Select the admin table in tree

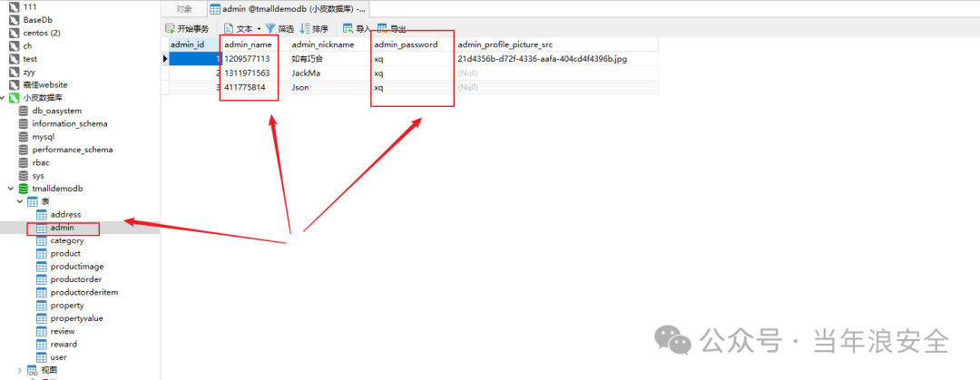[x=62, y=229]
